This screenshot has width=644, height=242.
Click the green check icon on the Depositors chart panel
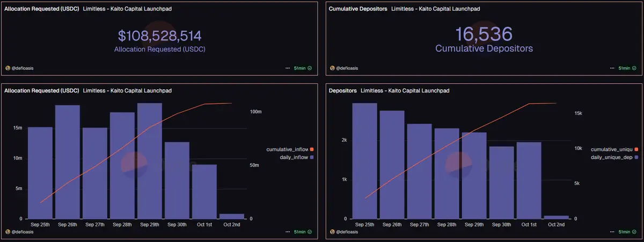(x=634, y=232)
